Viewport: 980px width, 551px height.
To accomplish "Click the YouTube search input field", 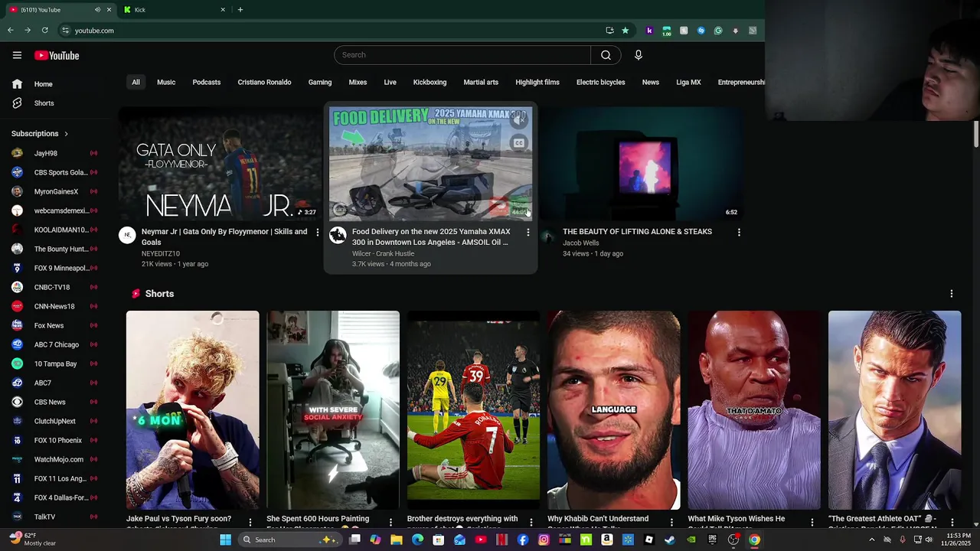I will (462, 55).
